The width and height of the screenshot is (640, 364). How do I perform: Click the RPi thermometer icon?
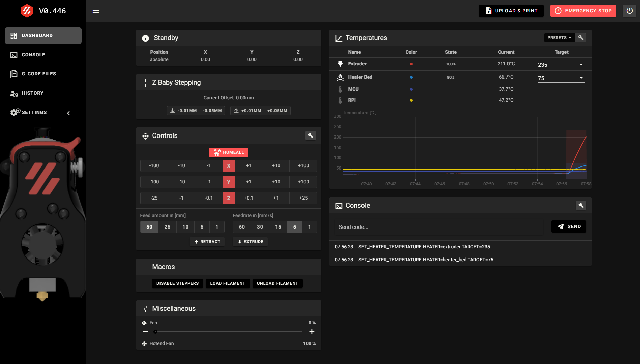tap(340, 100)
